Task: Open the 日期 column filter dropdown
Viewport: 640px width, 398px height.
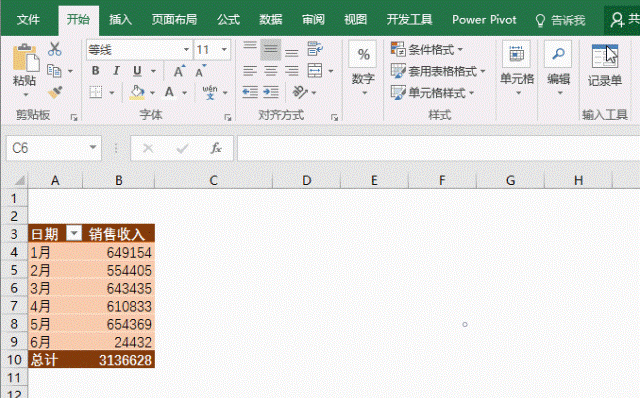Action: click(74, 233)
